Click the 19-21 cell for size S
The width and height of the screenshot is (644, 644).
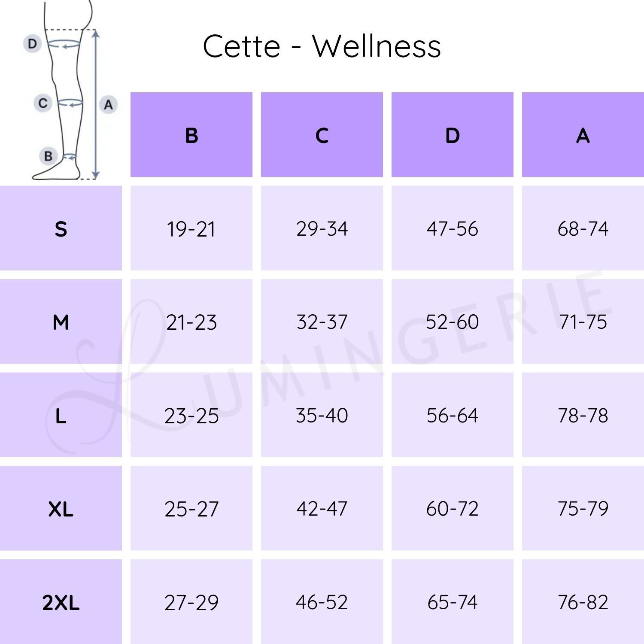pos(191,228)
